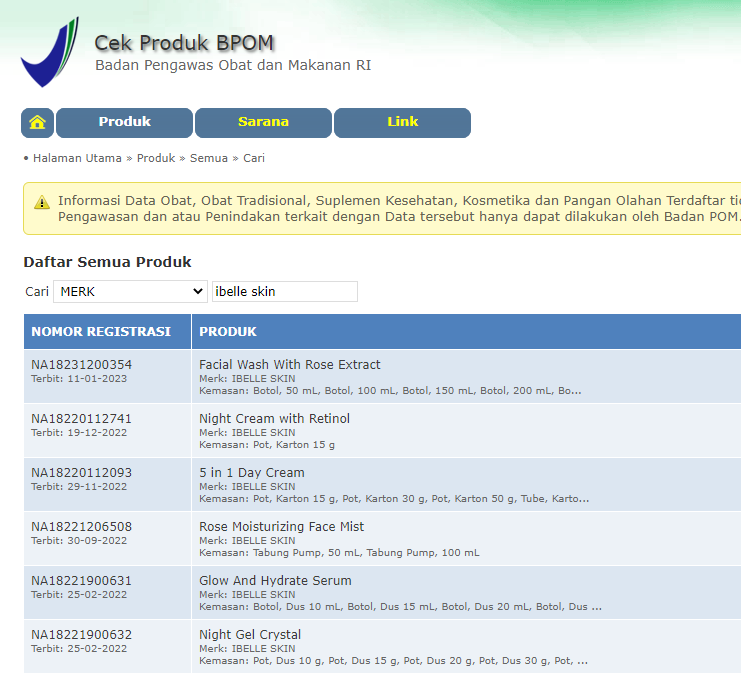Go to Halaman Utama breadcrumb

point(77,158)
